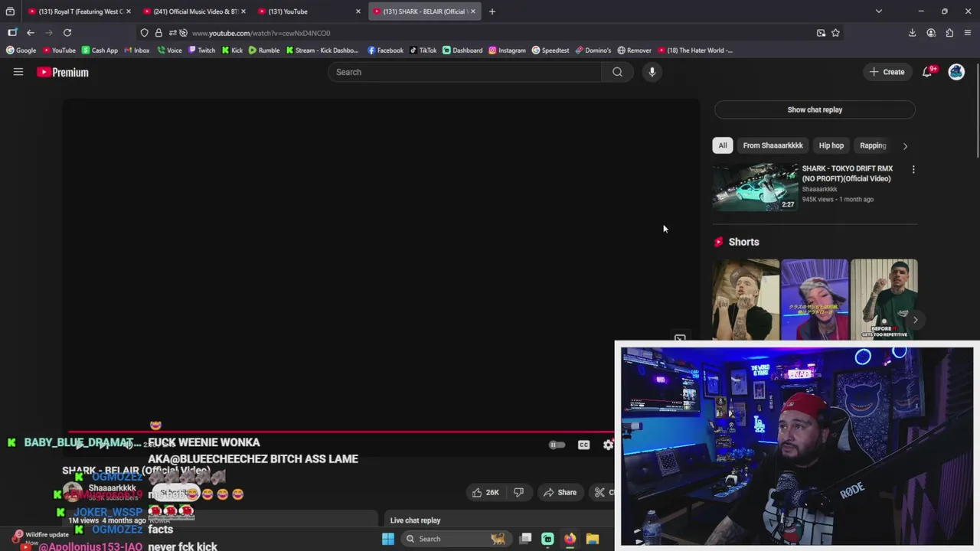The image size is (980, 551).
Task: Open the Domino's bookmark
Action: point(593,51)
